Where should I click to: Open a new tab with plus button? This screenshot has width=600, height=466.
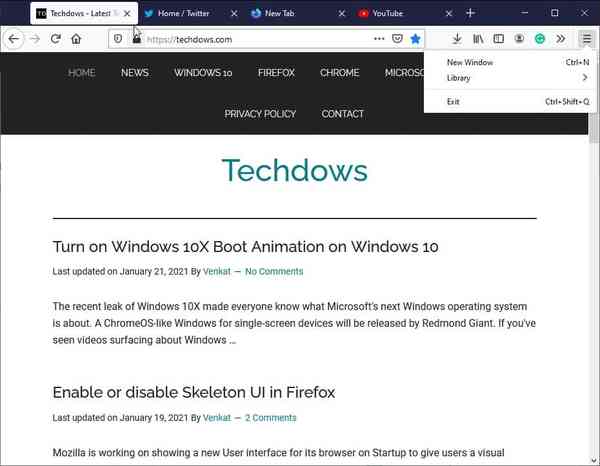470,13
